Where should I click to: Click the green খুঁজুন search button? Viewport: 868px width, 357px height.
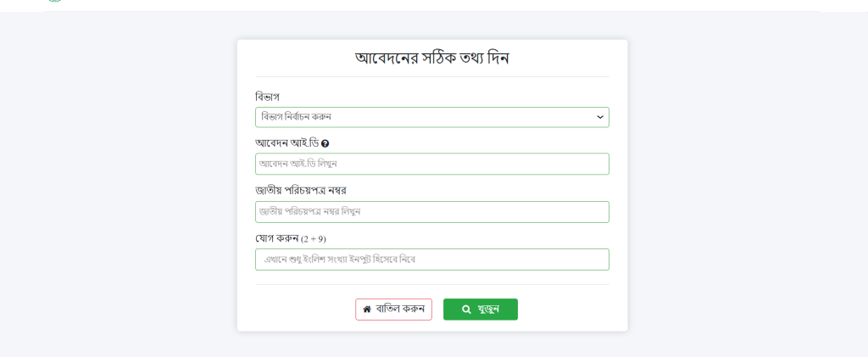[481, 310]
